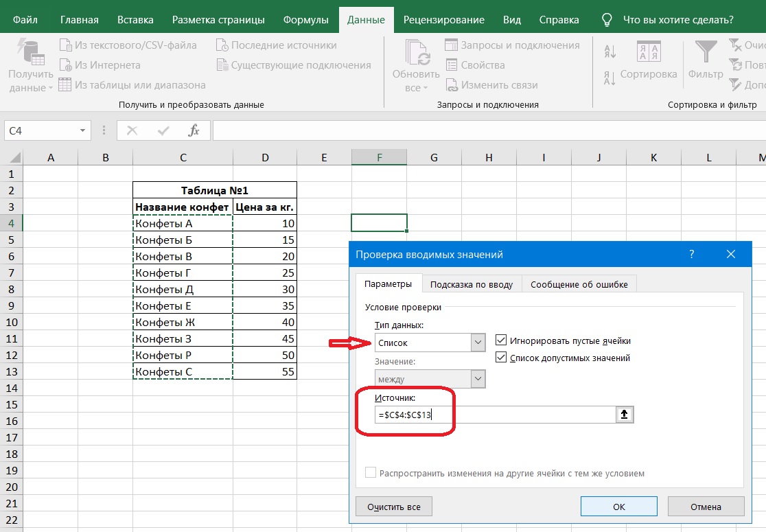Click Обновить все refresh icon

(417, 51)
